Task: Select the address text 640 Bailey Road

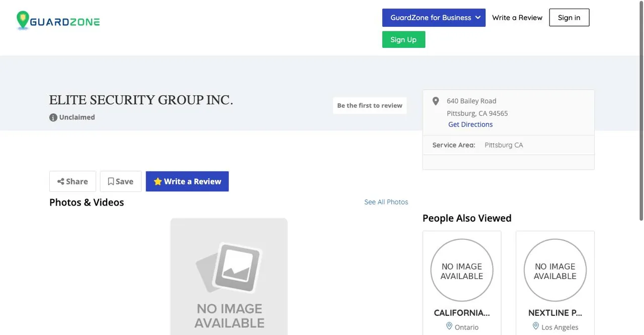Action: 471,101
